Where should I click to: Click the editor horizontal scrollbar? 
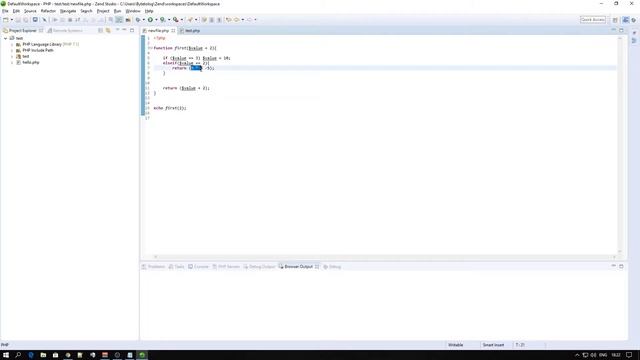pyautogui.click(x=384, y=257)
